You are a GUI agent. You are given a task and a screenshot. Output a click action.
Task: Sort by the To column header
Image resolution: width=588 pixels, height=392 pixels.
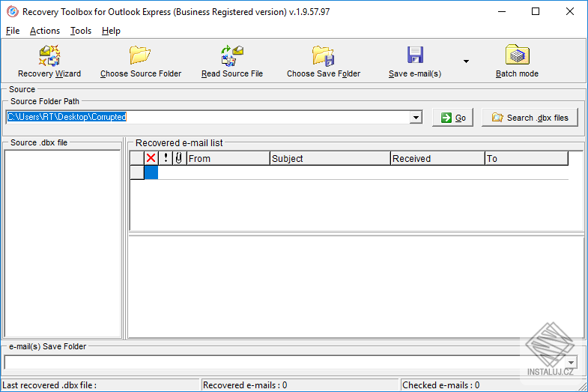coord(527,158)
